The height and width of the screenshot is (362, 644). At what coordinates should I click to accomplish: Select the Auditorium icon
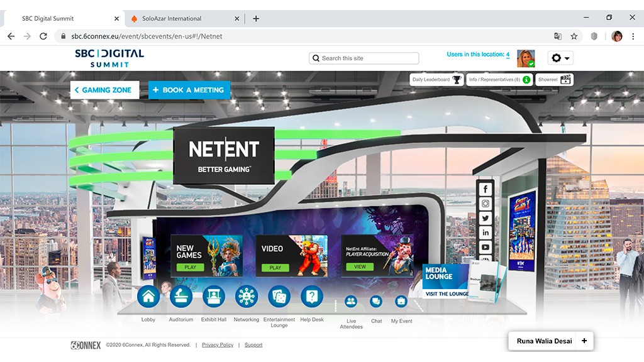click(181, 296)
